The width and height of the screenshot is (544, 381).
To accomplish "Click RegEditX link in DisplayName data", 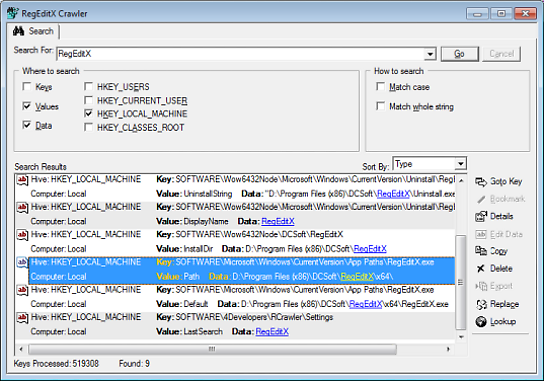I will [278, 221].
